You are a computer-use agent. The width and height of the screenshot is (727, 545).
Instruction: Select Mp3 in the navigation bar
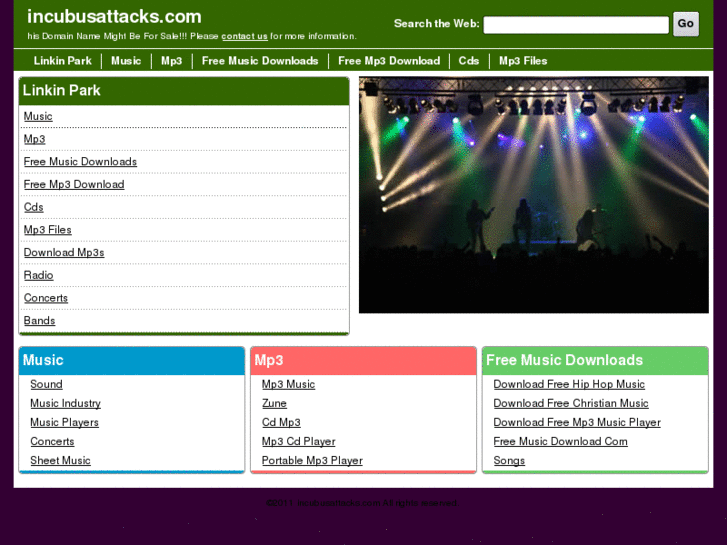(172, 61)
